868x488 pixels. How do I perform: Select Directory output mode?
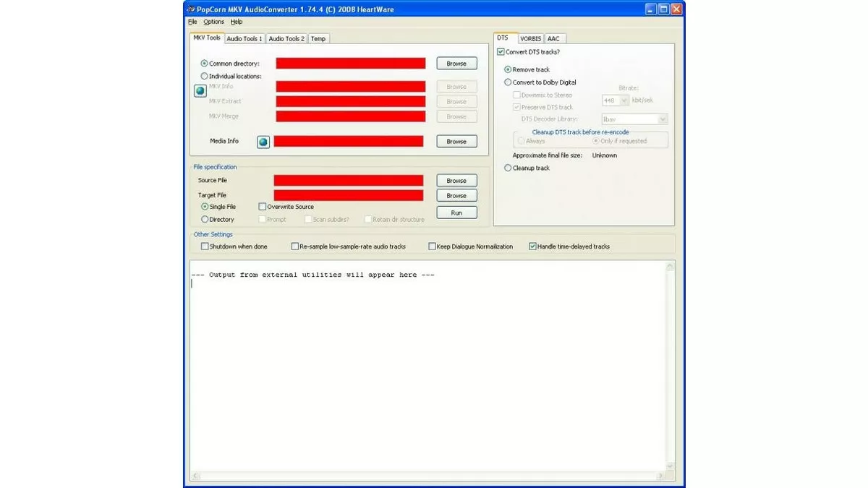coord(204,219)
